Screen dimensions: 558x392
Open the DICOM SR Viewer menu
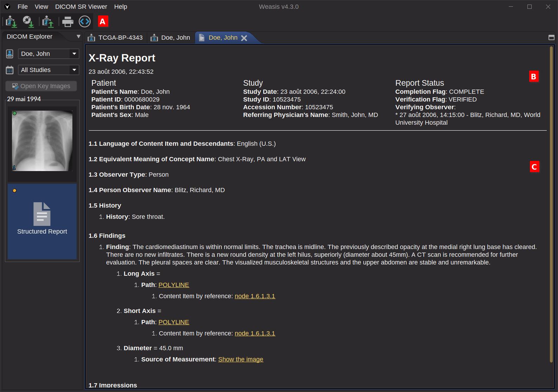[x=81, y=7]
